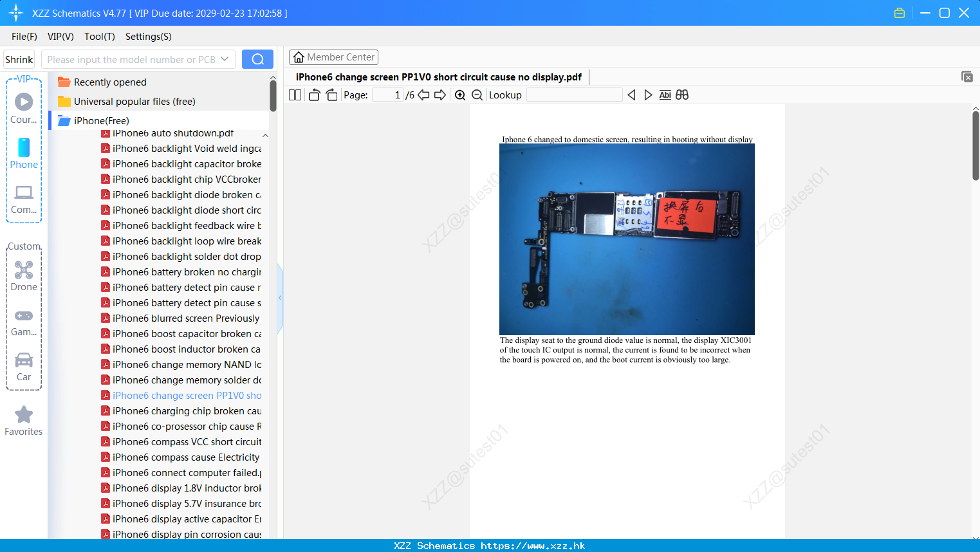This screenshot has width=980, height=552.
Task: Open the VIP(V) menu
Action: pos(60,37)
